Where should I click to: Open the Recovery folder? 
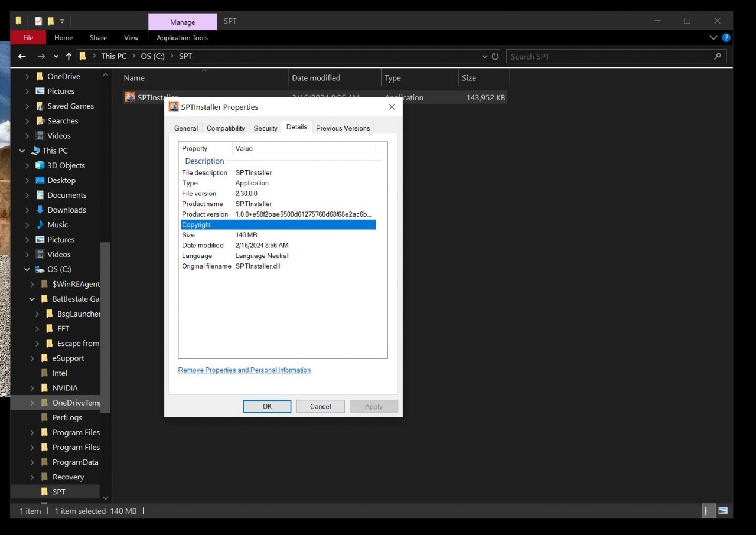point(68,477)
